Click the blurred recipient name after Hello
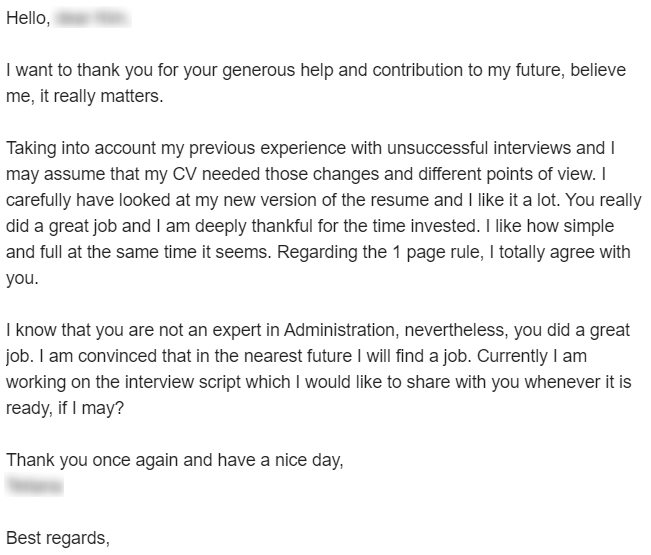This screenshot has width=651, height=555. pyautogui.click(x=94, y=19)
